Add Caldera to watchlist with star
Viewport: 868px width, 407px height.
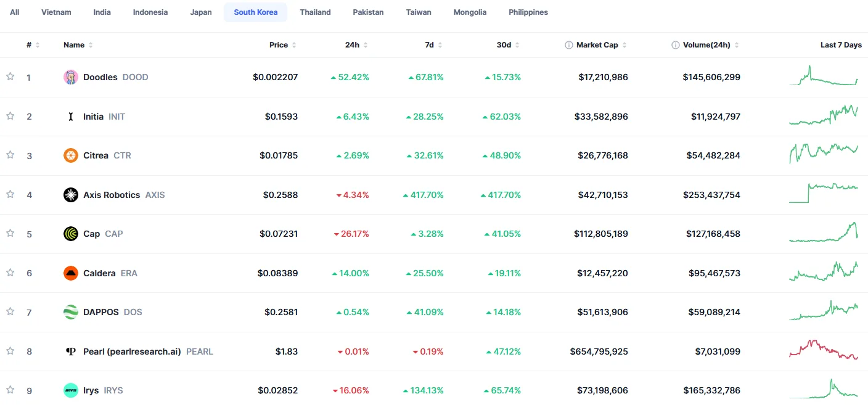(10, 272)
